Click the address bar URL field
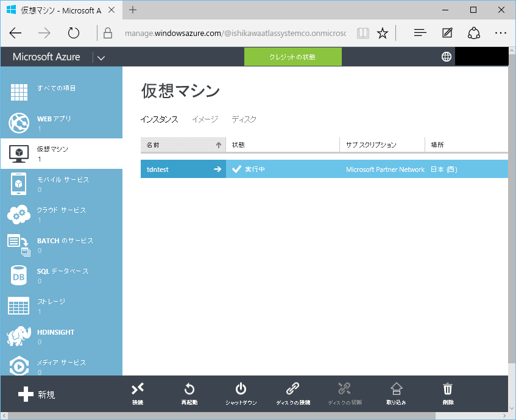This screenshot has height=420, width=516. (235, 34)
